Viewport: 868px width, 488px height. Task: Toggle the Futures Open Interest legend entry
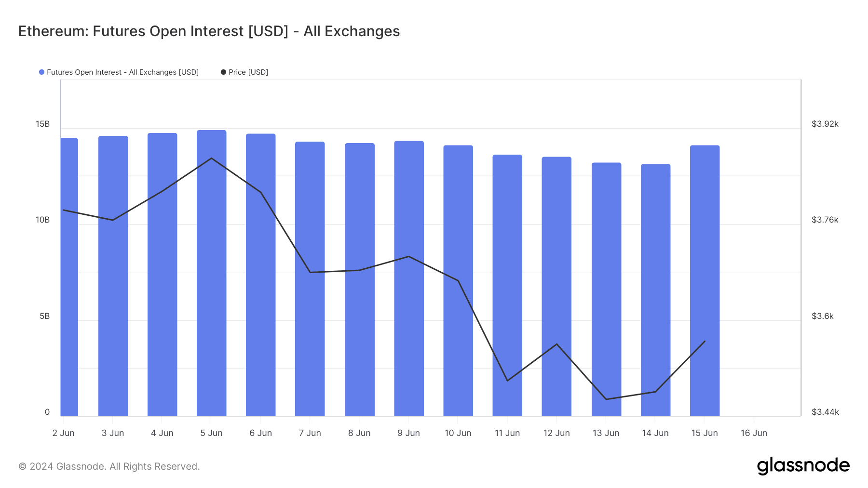(x=119, y=72)
